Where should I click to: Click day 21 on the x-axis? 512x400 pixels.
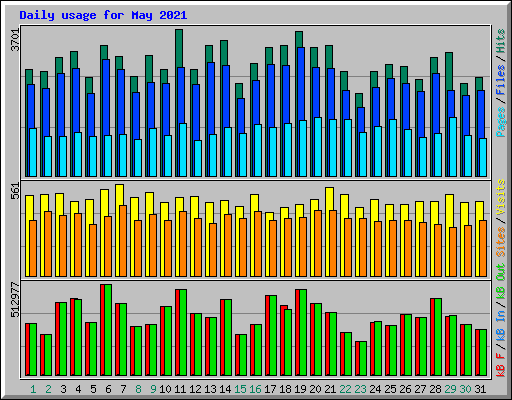(x=330, y=389)
